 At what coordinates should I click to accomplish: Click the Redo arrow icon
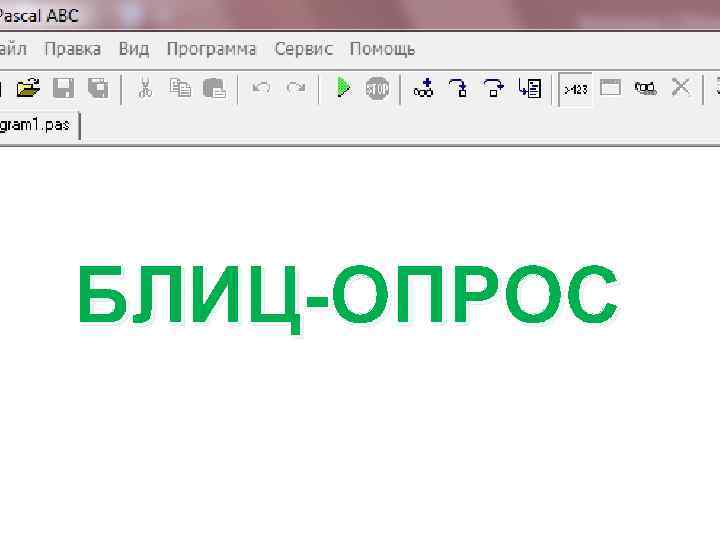(x=296, y=88)
